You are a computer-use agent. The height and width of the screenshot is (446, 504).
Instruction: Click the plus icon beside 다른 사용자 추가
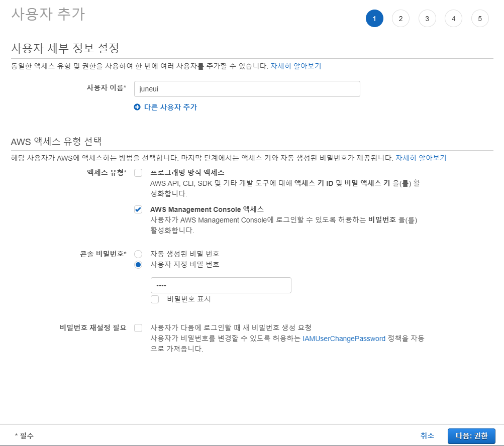(x=137, y=107)
